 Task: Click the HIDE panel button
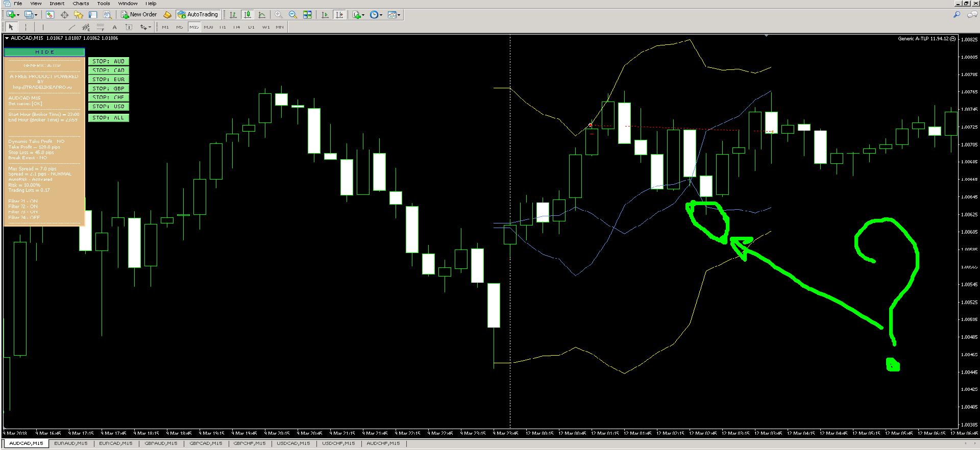(44, 52)
